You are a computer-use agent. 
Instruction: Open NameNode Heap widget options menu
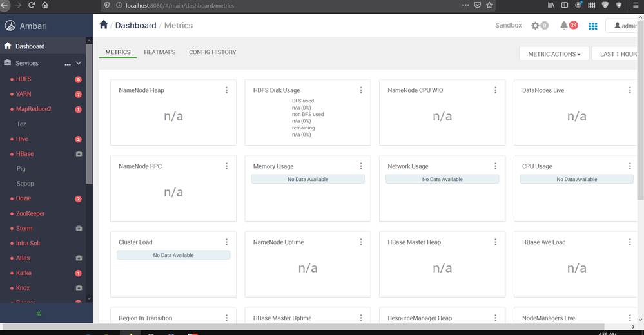click(226, 90)
